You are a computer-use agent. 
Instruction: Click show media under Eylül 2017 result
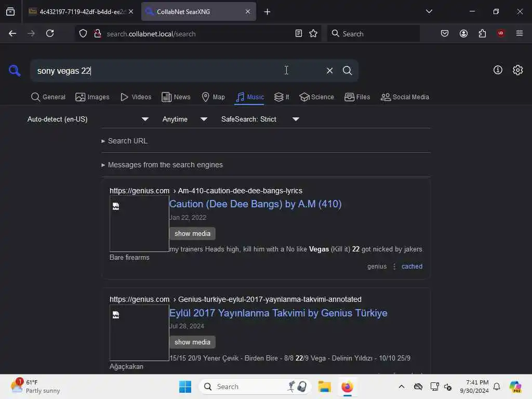click(x=192, y=342)
